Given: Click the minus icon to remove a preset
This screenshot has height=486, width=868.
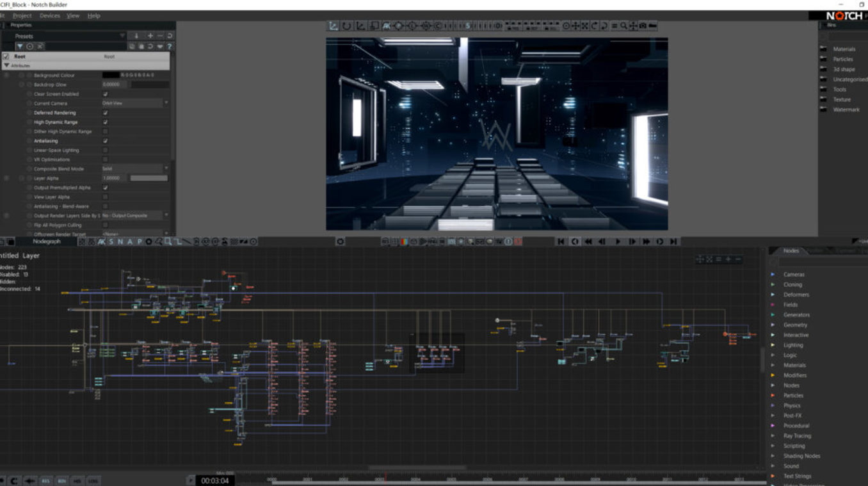Looking at the screenshot, I should 160,36.
